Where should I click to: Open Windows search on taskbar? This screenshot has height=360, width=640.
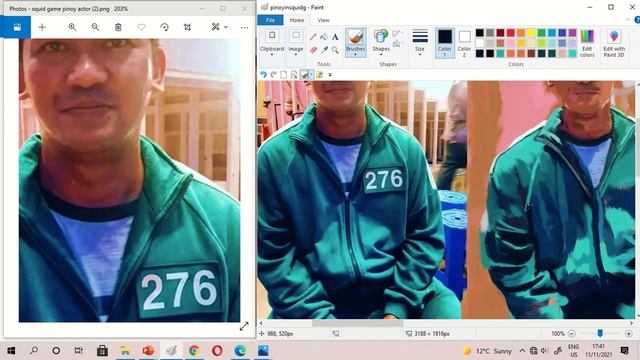point(34,351)
